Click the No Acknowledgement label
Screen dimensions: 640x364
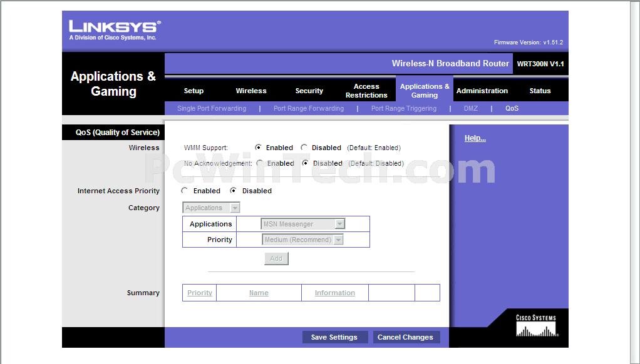[x=217, y=163]
